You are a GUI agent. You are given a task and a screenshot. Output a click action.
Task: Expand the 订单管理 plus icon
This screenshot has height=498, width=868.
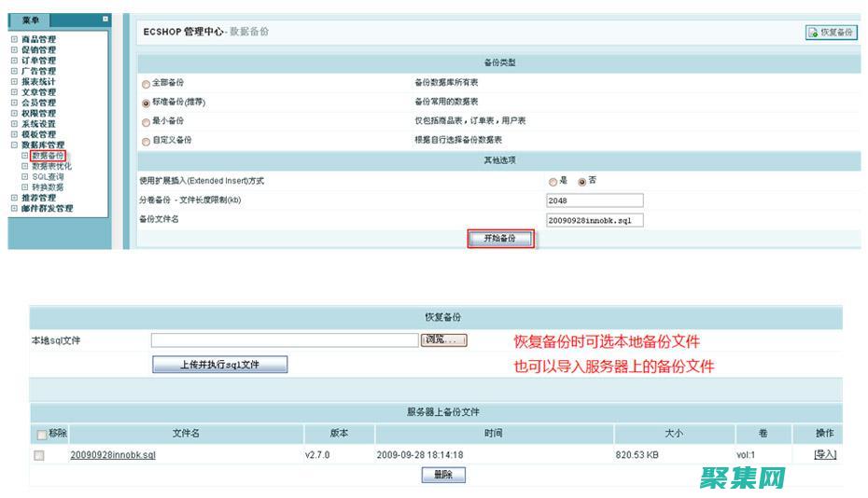pyautogui.click(x=14, y=61)
